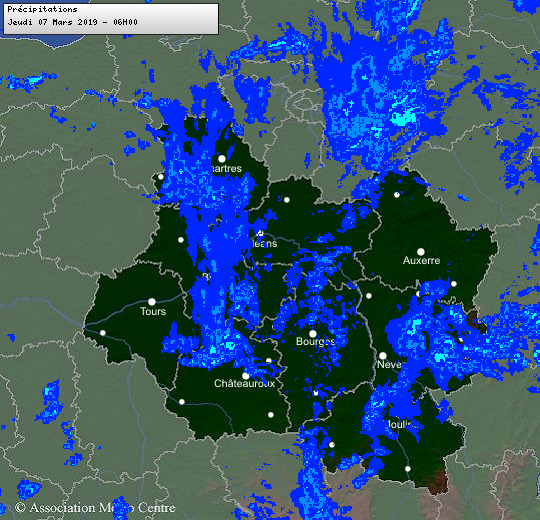Open the Association Météo Centre copyright text
Image resolution: width=540 pixels, height=520 pixels.
click(95, 508)
